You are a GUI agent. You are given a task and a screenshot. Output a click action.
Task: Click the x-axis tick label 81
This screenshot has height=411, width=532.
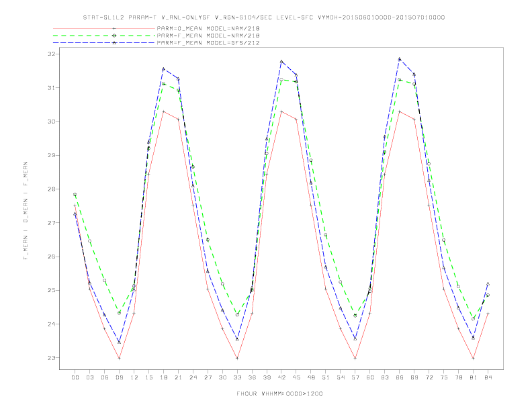coord(474,377)
